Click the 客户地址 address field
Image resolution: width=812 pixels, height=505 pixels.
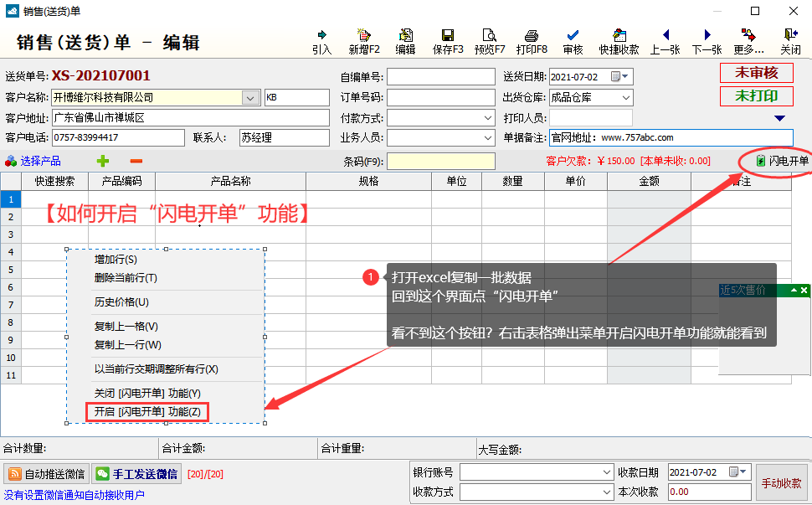[x=191, y=117]
